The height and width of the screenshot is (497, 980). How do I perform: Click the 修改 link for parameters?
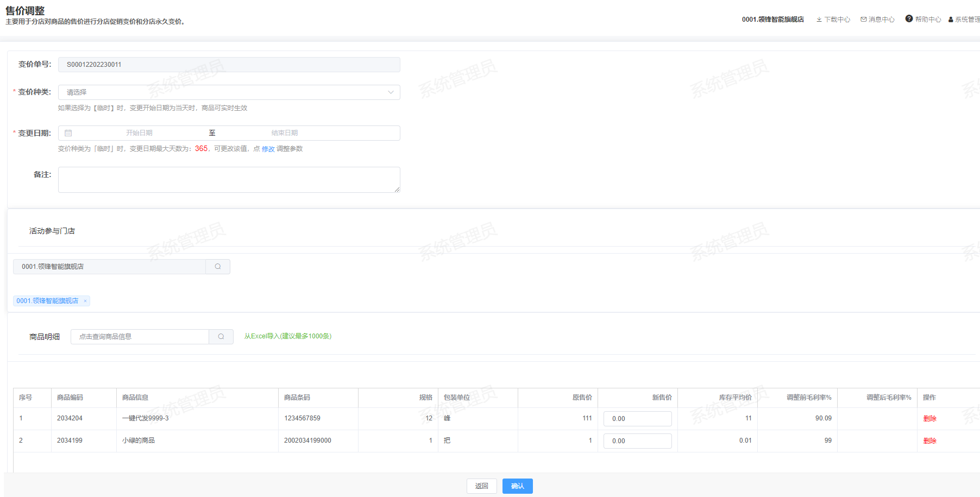tap(268, 149)
